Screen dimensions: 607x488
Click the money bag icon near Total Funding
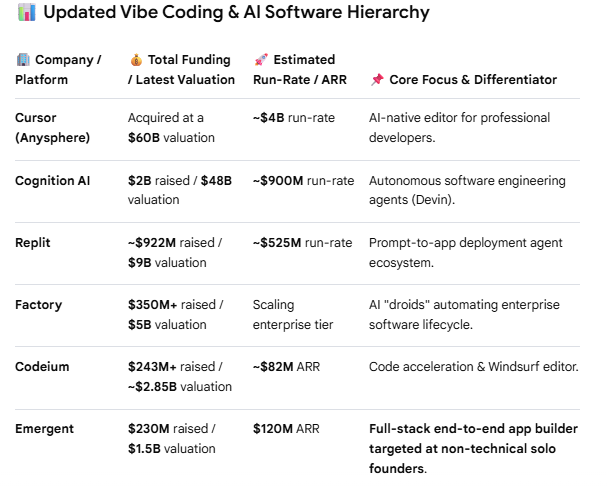click(136, 60)
